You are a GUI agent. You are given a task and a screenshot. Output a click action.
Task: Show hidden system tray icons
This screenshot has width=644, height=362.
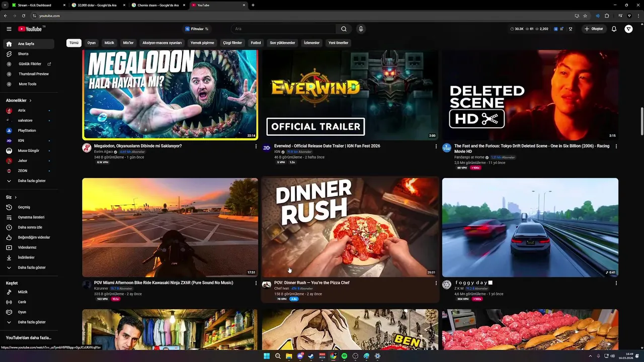tap(590, 356)
